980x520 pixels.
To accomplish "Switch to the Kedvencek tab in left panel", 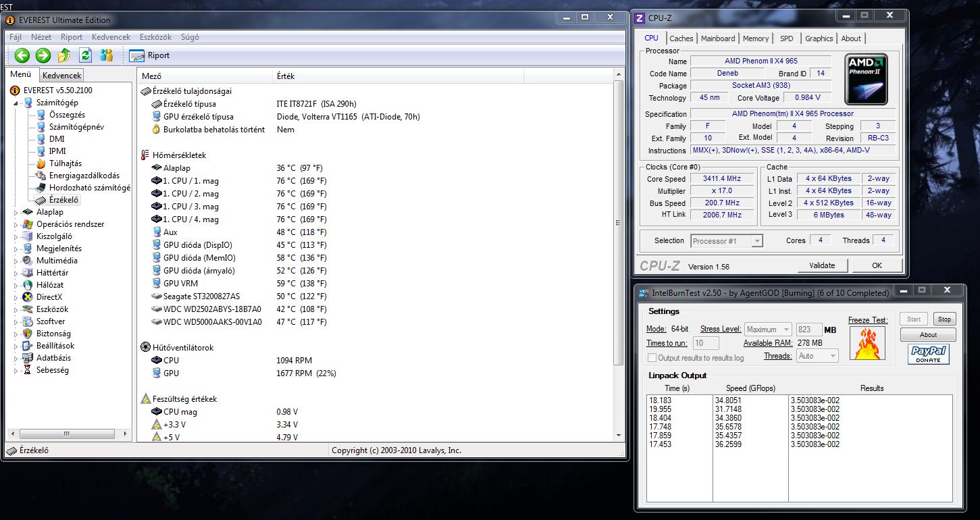I will tap(61, 76).
